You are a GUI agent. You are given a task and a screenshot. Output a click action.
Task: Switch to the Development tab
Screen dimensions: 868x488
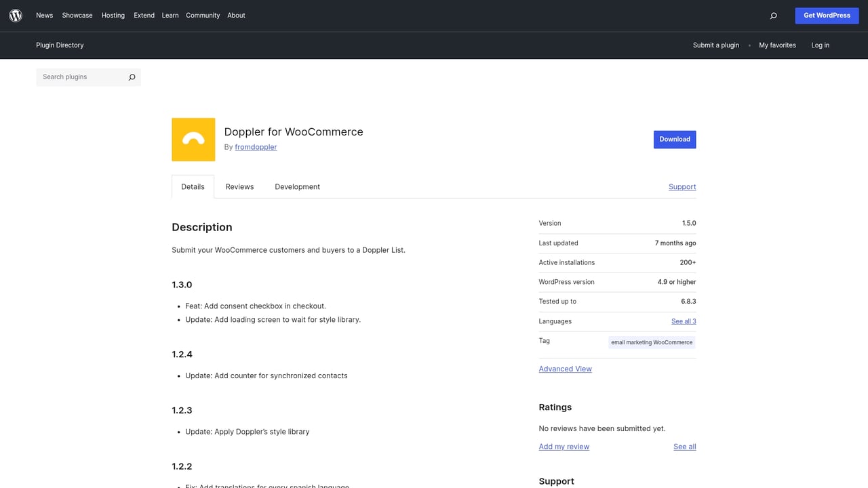click(297, 186)
